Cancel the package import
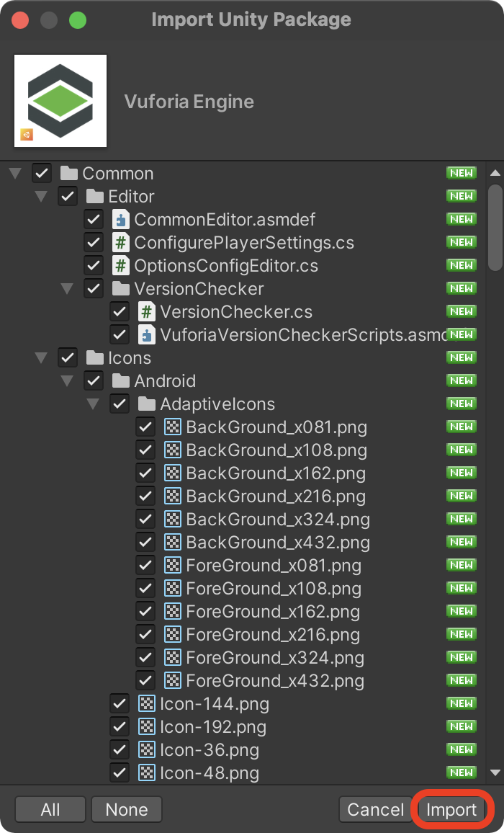 375,809
